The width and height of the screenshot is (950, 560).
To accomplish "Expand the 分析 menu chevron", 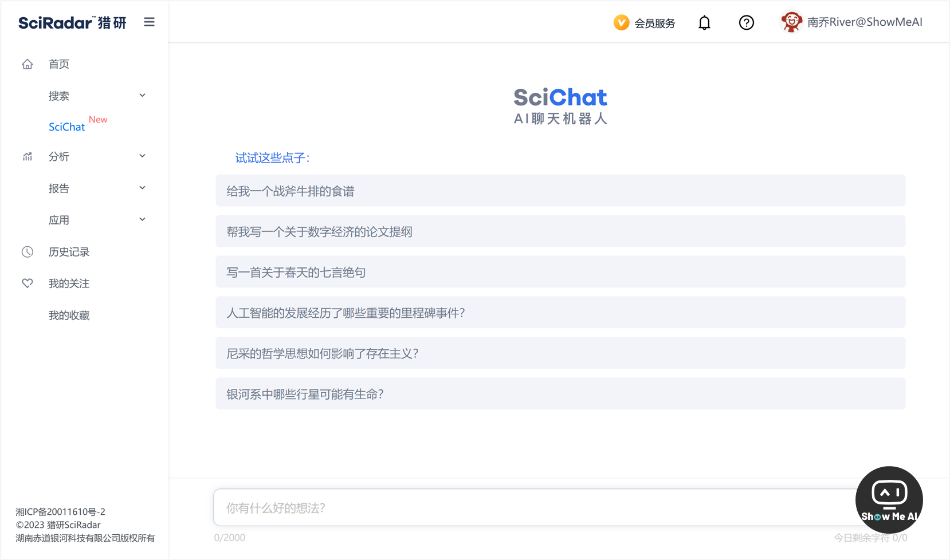I will click(x=142, y=156).
